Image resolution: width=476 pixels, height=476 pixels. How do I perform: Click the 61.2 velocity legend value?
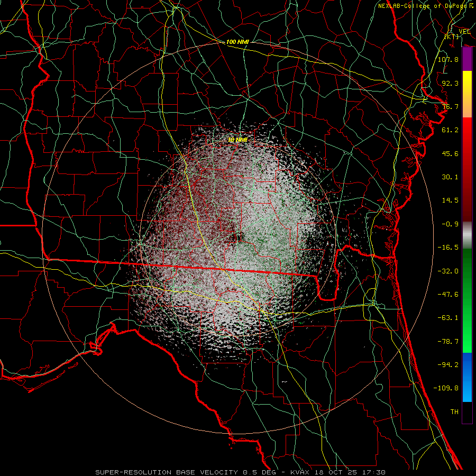[450, 130]
